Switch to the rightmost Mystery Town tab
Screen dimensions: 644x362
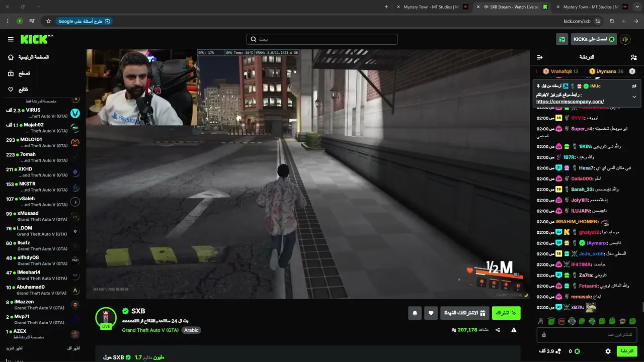pos(592,7)
